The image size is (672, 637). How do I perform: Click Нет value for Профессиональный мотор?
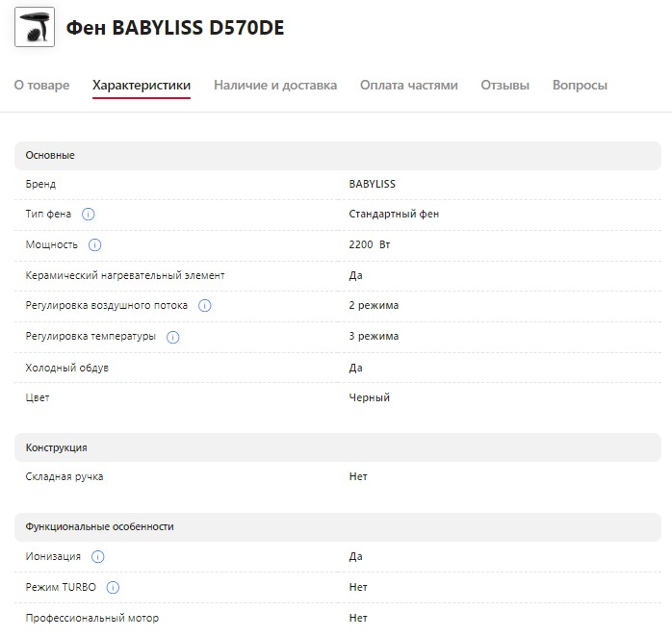(358, 618)
